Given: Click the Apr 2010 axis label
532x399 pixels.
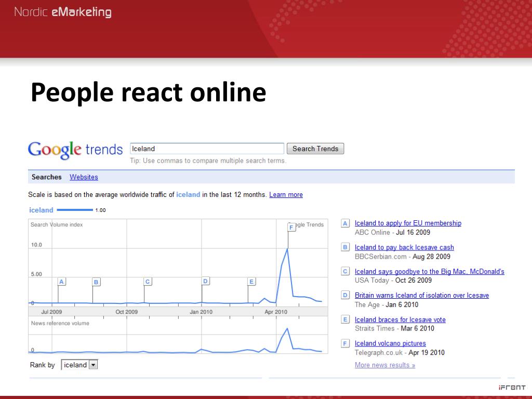Looking at the screenshot, I should (276, 312).
